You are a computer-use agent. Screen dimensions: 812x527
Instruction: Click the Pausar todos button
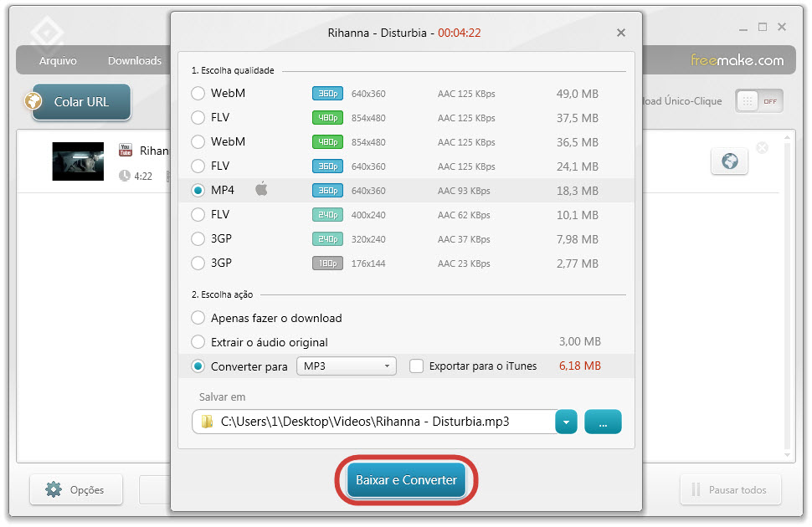pyautogui.click(x=730, y=489)
